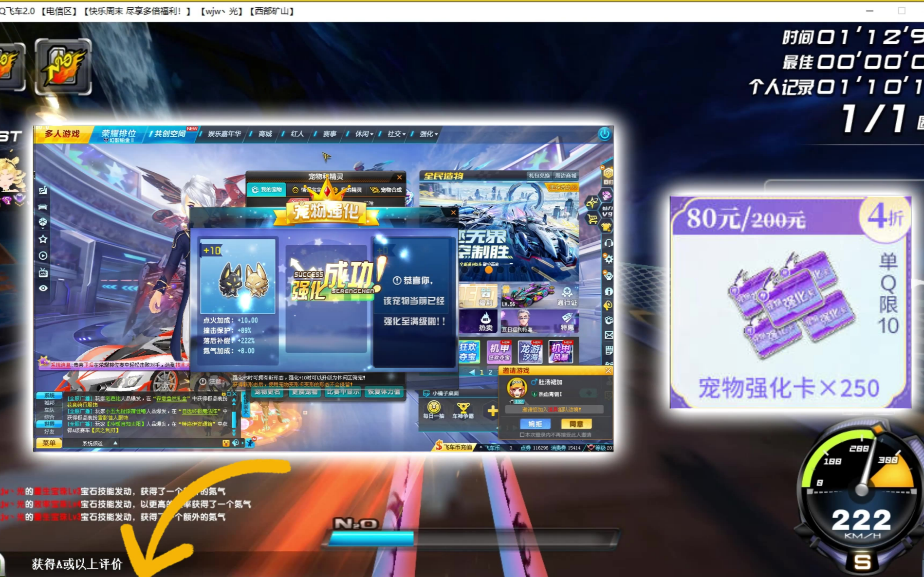Click 更多活动 link on banner
This screenshot has width=924, height=577.
562,187
